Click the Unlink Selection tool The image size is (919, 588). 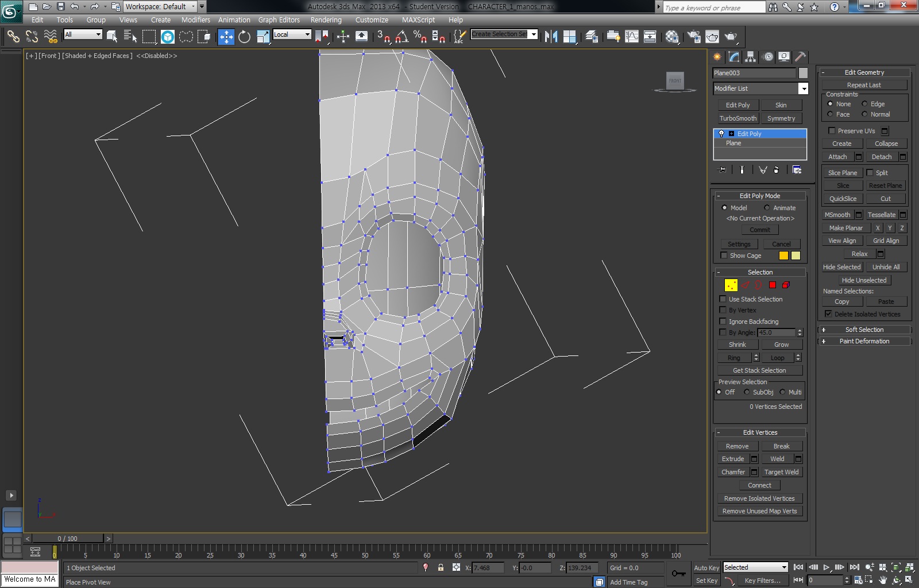(32, 37)
